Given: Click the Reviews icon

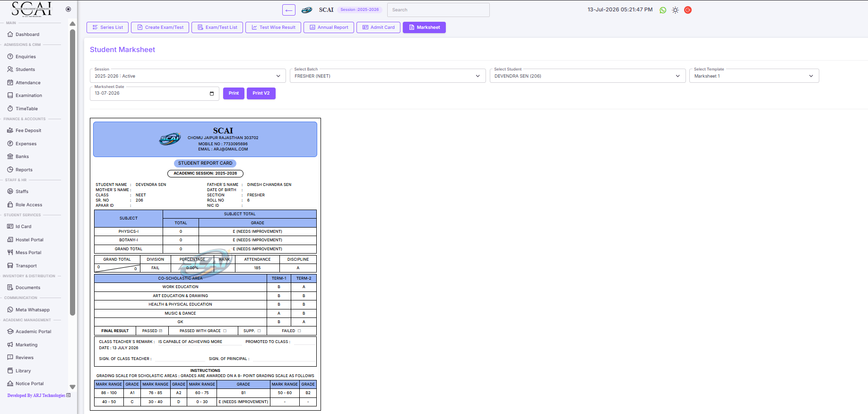Looking at the screenshot, I should tap(10, 357).
